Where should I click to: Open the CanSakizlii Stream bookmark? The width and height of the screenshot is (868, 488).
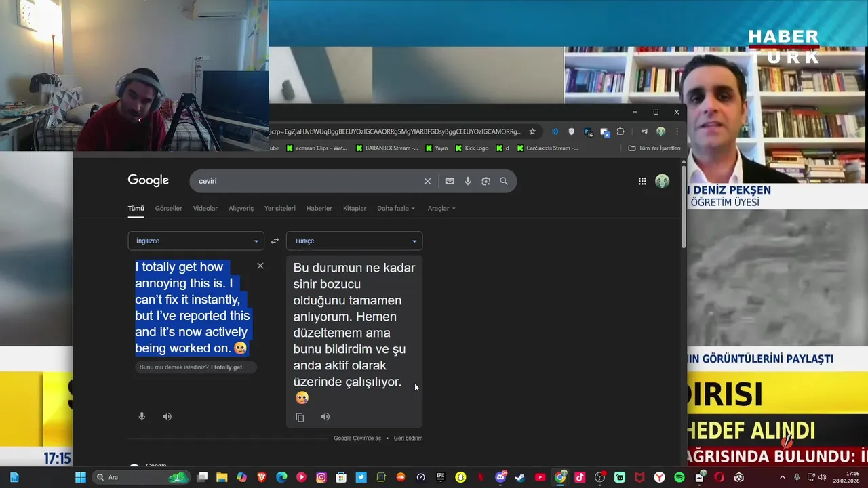547,148
